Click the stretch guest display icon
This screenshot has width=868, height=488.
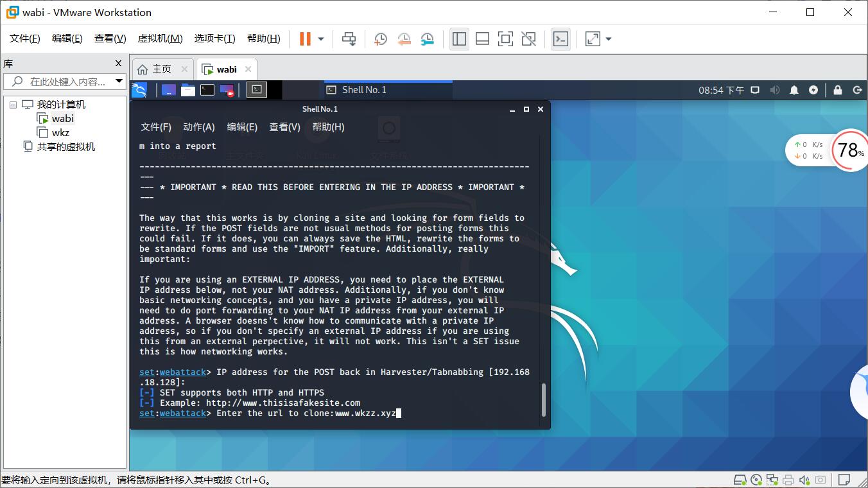coord(593,39)
